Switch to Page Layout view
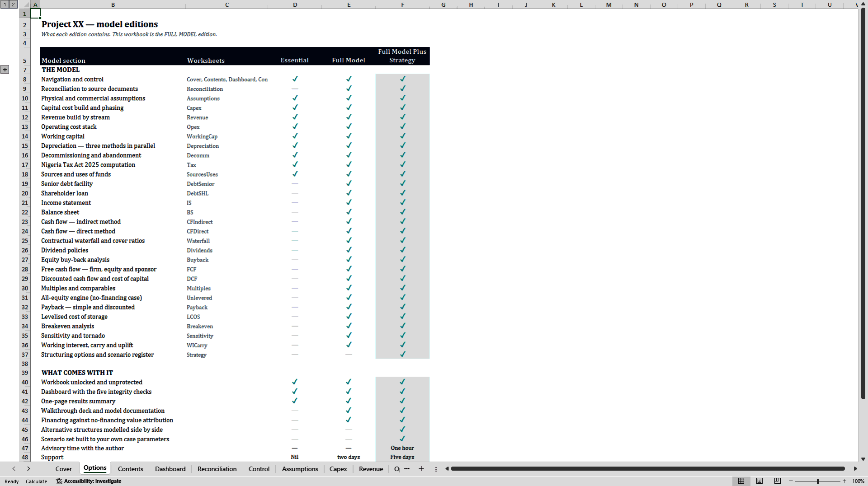This screenshot has width=868, height=486. (x=759, y=481)
